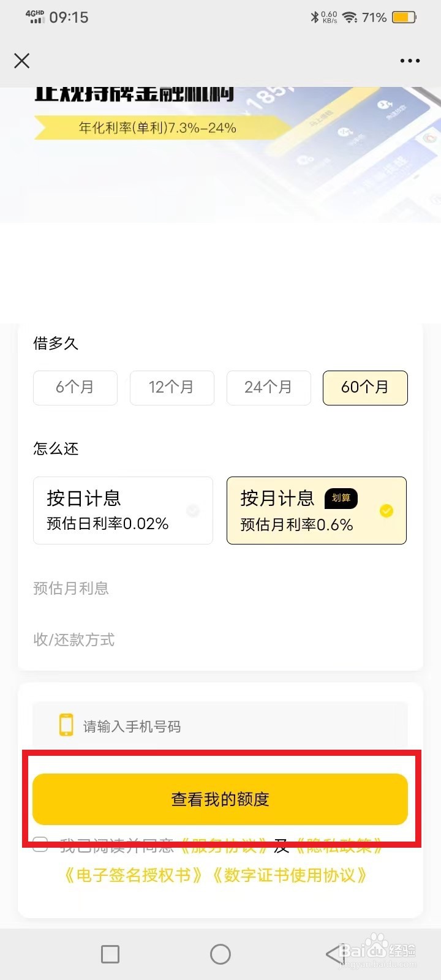This screenshot has width=441, height=980.
Task: Choose the 24个月 loan term
Action: click(269, 388)
